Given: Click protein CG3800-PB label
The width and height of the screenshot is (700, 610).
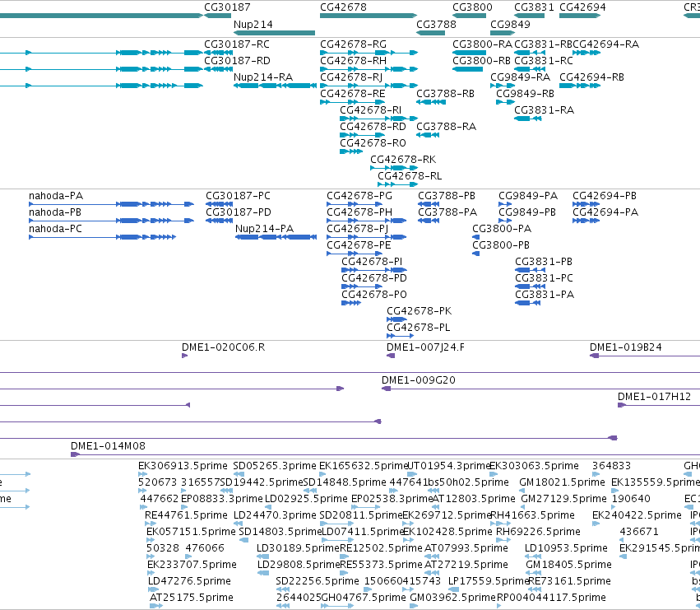Looking at the screenshot, I should pos(501,245).
